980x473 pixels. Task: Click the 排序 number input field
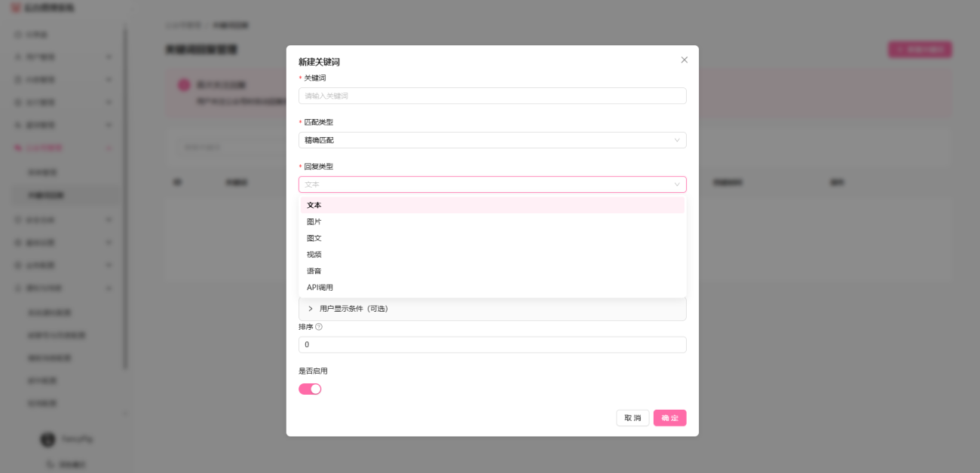(492, 344)
